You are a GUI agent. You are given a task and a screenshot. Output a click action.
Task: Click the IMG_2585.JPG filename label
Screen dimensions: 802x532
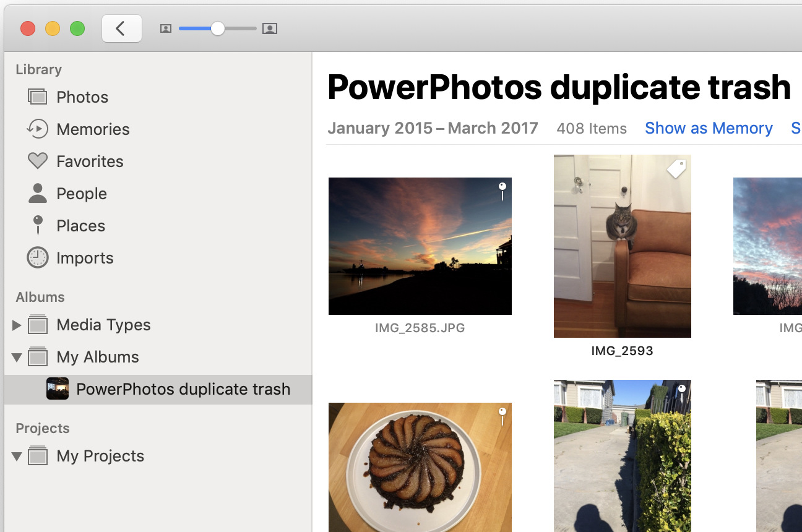pyautogui.click(x=420, y=328)
